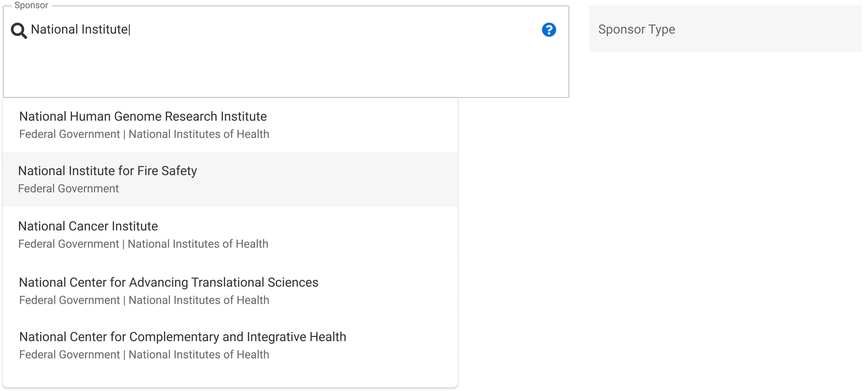Screen dimensions: 868x391
Task: Open the Sponsor Type dropdown
Action: click(725, 29)
